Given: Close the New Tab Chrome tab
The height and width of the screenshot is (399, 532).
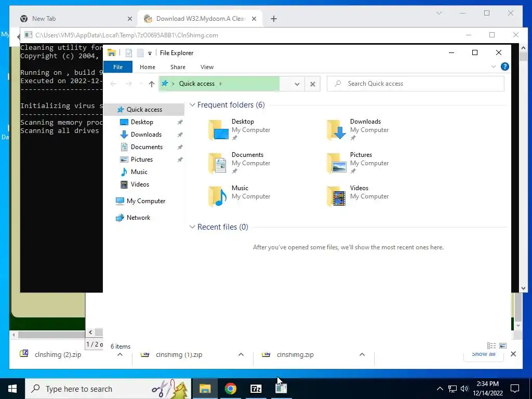Looking at the screenshot, I should point(129,19).
